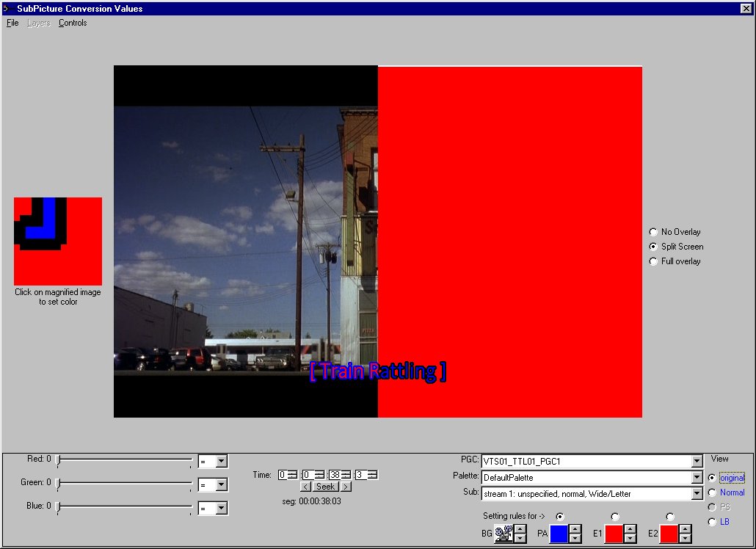Screen dimensions: 756x549
Task: Click the E1 red color swatch
Action: (614, 534)
